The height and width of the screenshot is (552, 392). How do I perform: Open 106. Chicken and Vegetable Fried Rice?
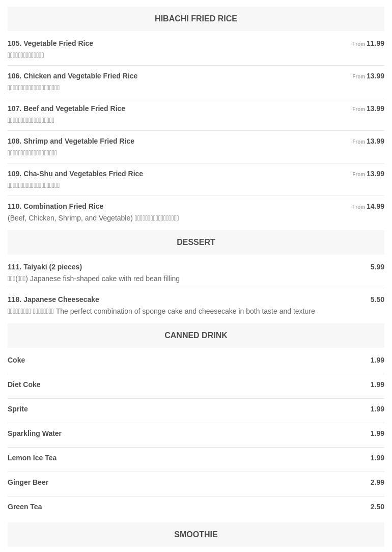coord(195,81)
